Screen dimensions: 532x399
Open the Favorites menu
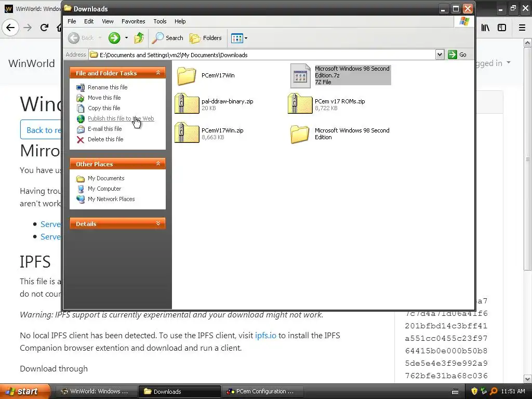134,21
